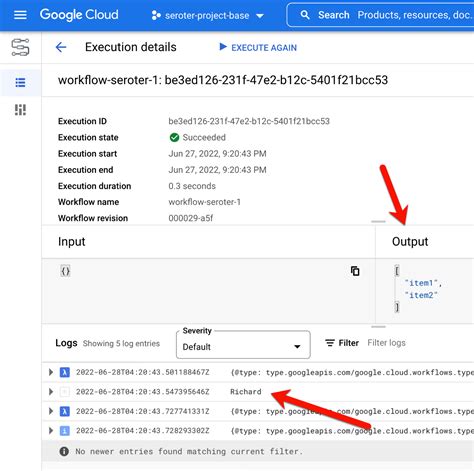Click the workflow execution title heading
This screenshot has height=471, width=474.
pos(223,80)
